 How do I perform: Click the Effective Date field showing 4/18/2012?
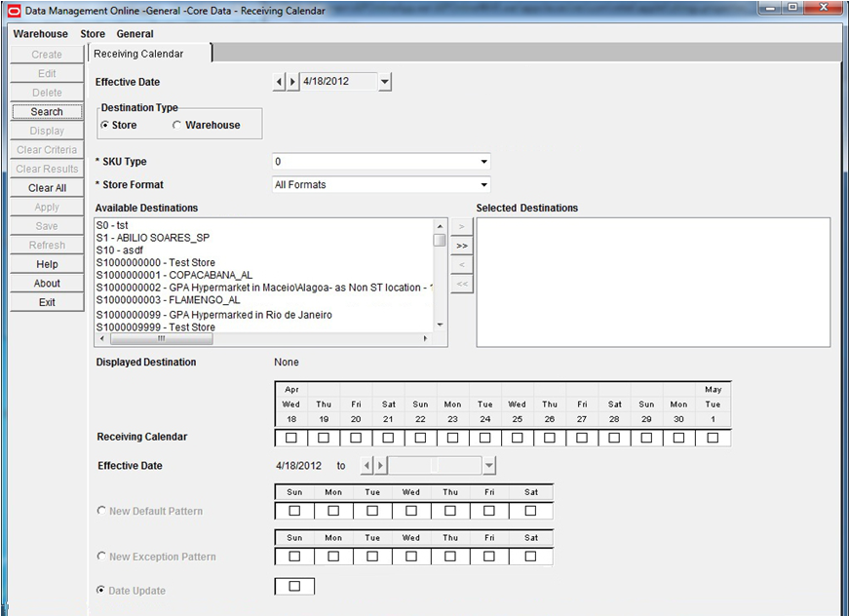pos(339,82)
